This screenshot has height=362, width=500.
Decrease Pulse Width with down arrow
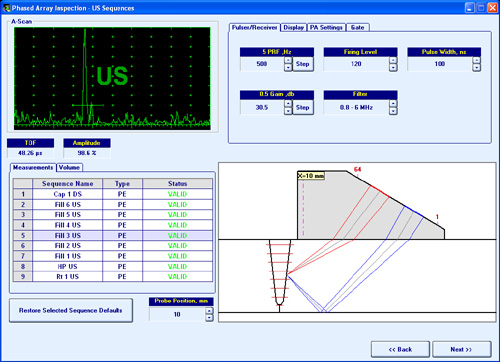coord(477,68)
